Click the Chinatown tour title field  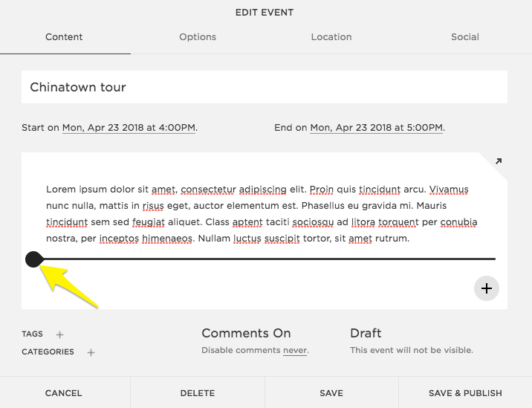264,87
